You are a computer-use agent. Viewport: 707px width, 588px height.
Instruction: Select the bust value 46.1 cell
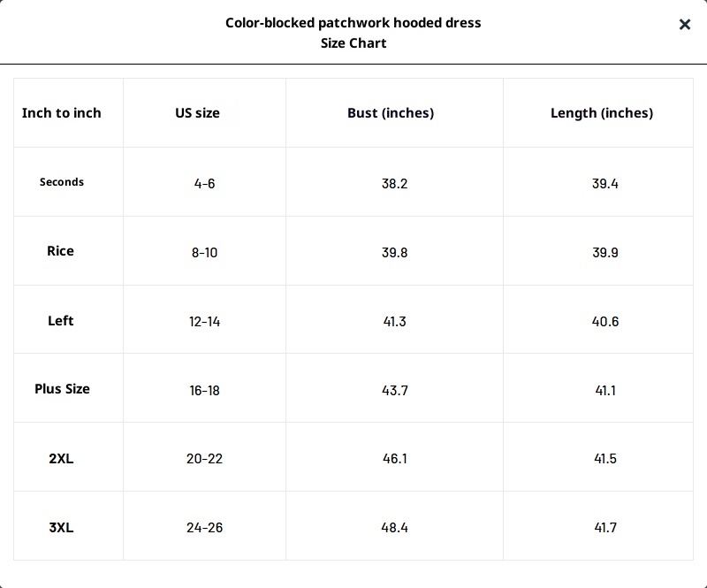pyautogui.click(x=394, y=459)
